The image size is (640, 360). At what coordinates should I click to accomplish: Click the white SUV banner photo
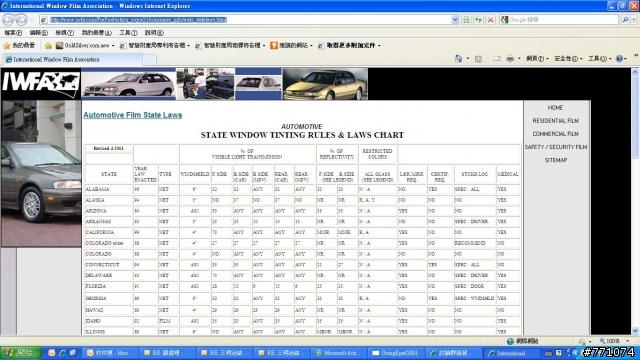pos(129,84)
